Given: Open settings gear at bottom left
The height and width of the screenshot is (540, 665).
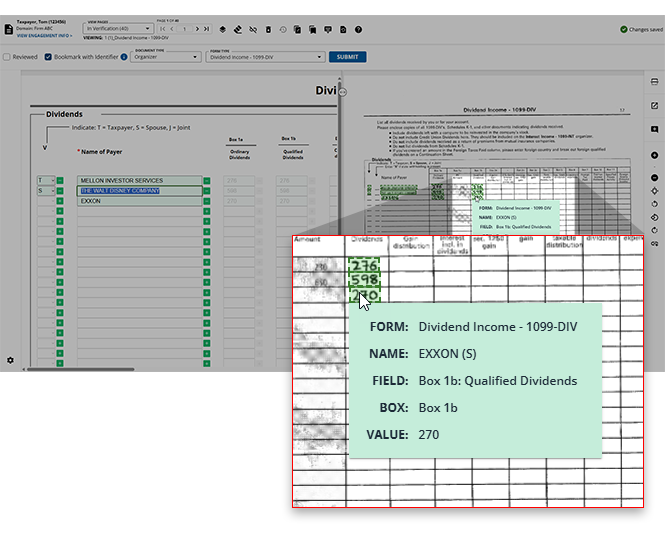Looking at the screenshot, I should 10,360.
